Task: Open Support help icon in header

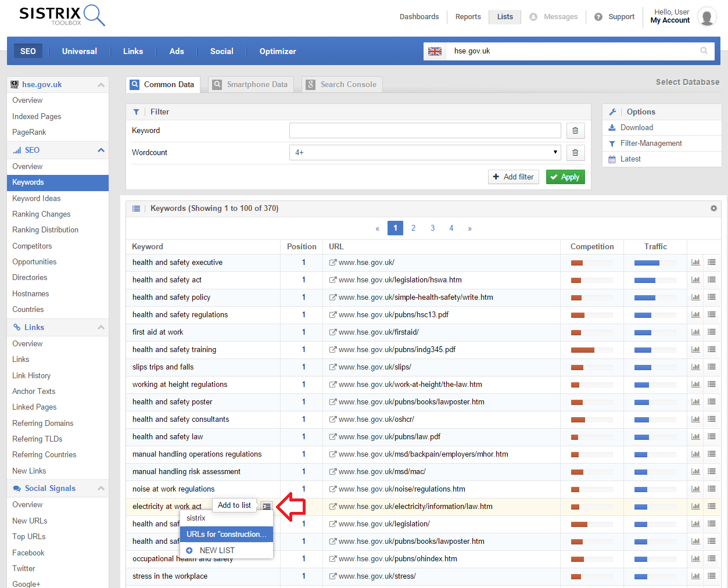Action: tap(598, 17)
